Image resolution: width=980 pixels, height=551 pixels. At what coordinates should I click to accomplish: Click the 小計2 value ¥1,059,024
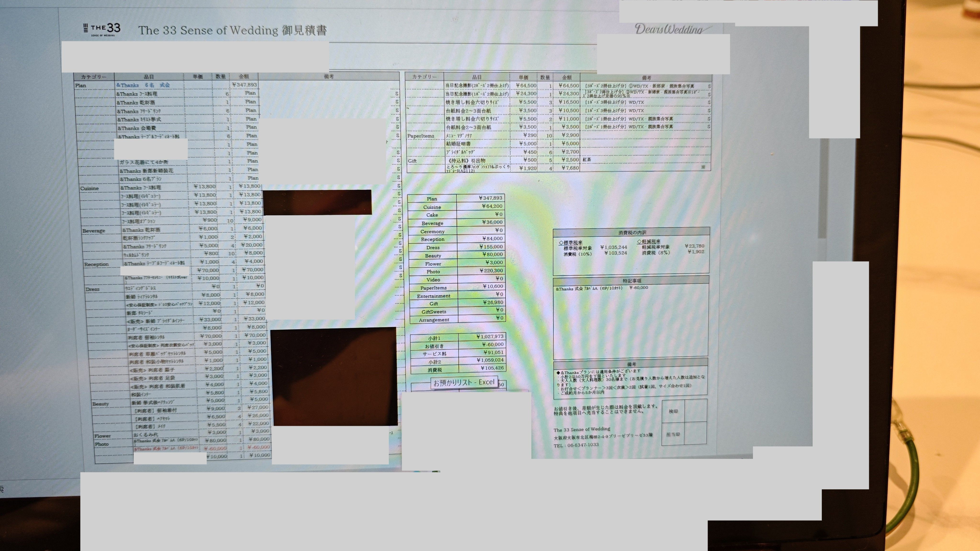(x=490, y=360)
